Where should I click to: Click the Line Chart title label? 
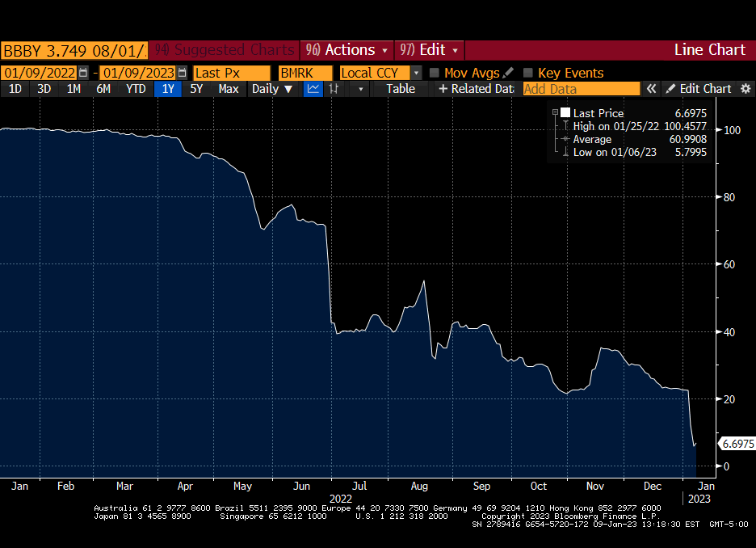point(709,49)
